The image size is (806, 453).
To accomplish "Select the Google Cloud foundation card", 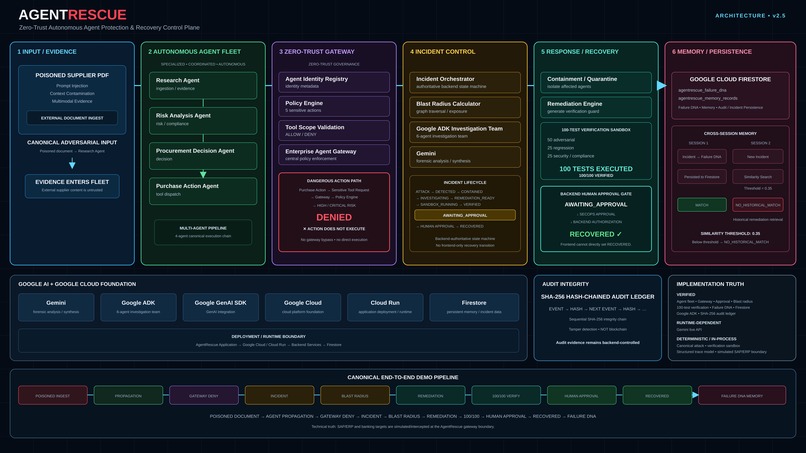I will pyautogui.click(x=303, y=307).
